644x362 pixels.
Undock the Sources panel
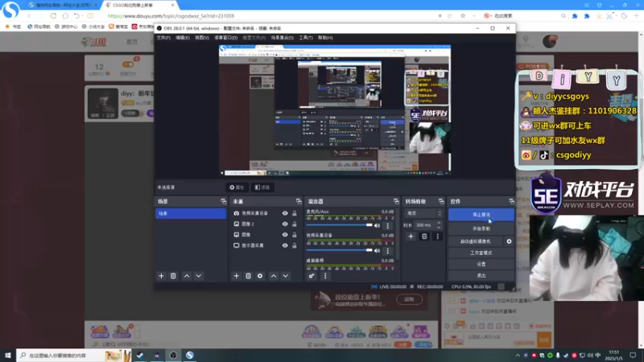[x=299, y=202]
